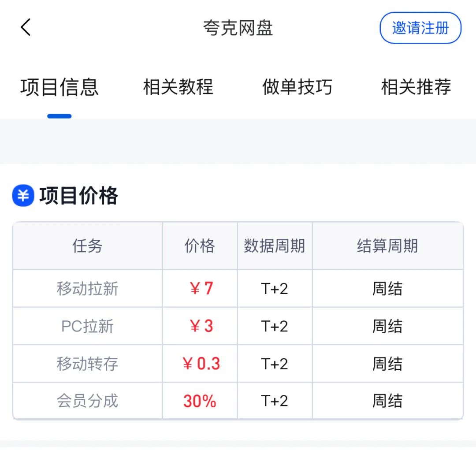The height and width of the screenshot is (450, 476).
Task: Tap the back arrow icon
Action: 26,28
